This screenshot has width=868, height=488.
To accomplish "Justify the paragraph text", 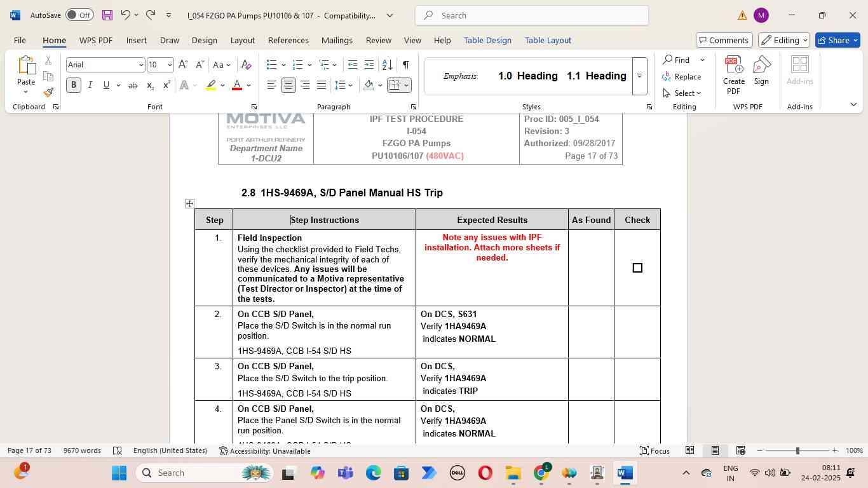I will click(322, 85).
